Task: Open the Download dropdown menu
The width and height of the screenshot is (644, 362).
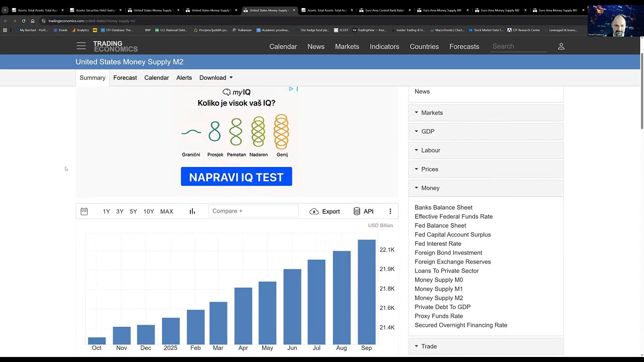Action: click(216, 78)
